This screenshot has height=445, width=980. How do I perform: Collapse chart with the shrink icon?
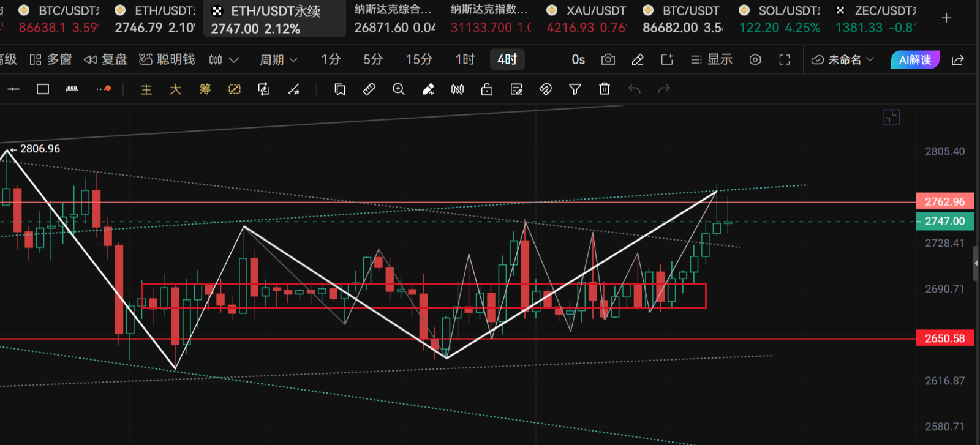click(891, 117)
